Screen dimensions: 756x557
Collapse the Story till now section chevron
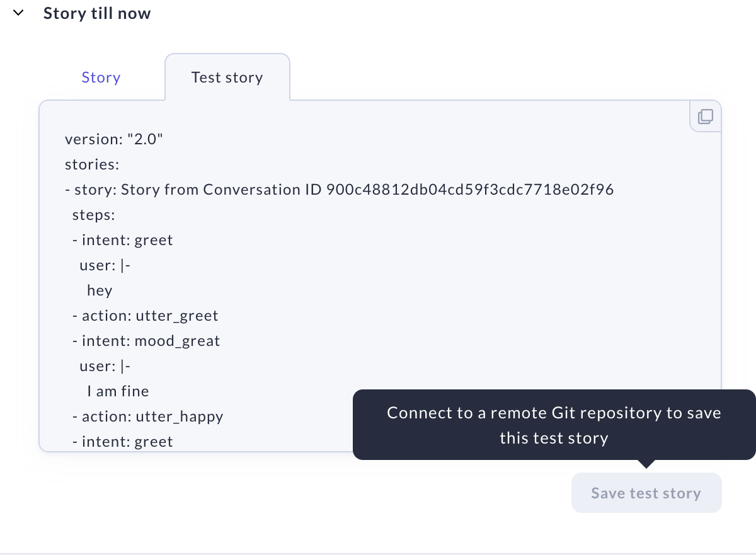tap(18, 13)
